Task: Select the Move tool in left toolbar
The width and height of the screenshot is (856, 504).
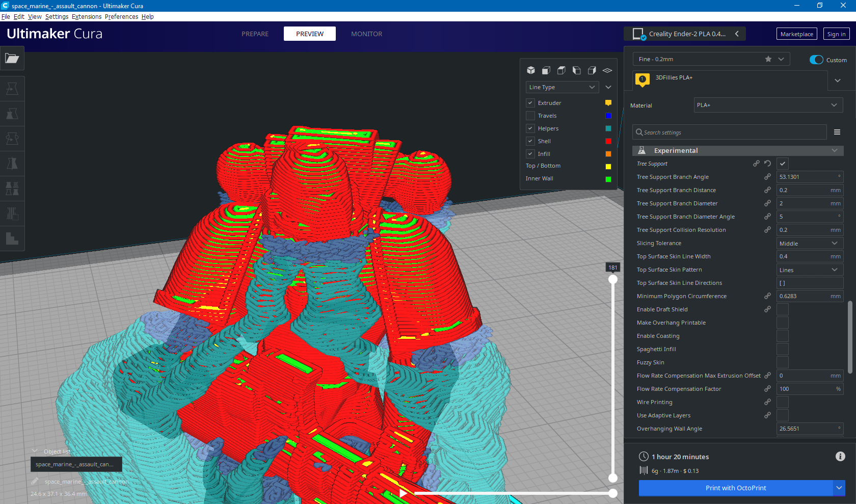Action: [12, 89]
